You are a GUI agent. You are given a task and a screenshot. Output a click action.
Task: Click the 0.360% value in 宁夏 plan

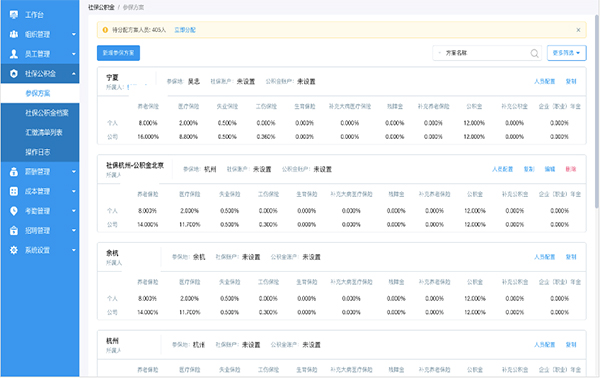(266, 137)
